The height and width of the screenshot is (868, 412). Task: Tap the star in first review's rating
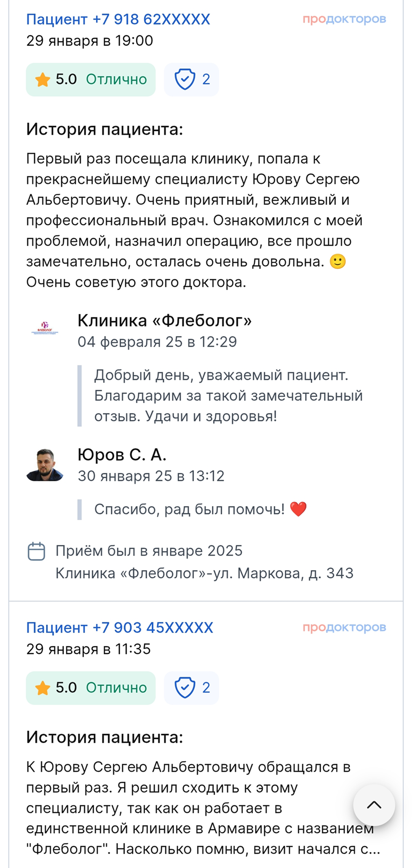[x=42, y=80]
